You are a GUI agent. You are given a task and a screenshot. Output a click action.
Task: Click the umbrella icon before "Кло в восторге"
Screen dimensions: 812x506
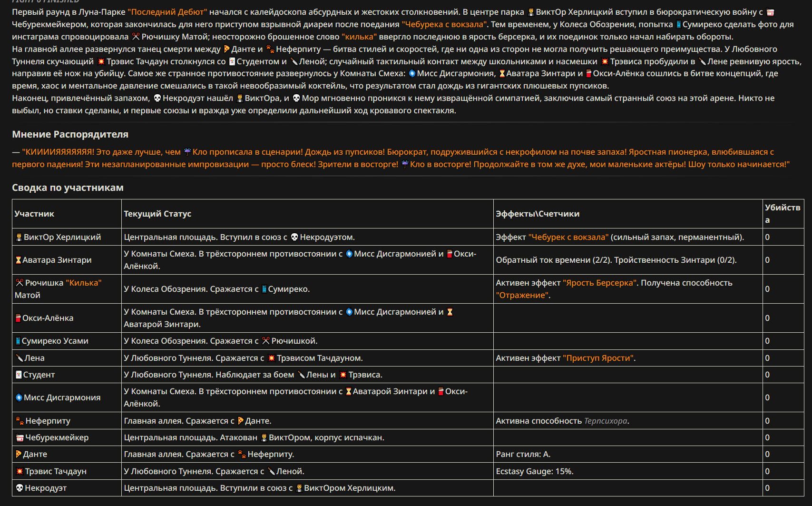tap(405, 164)
